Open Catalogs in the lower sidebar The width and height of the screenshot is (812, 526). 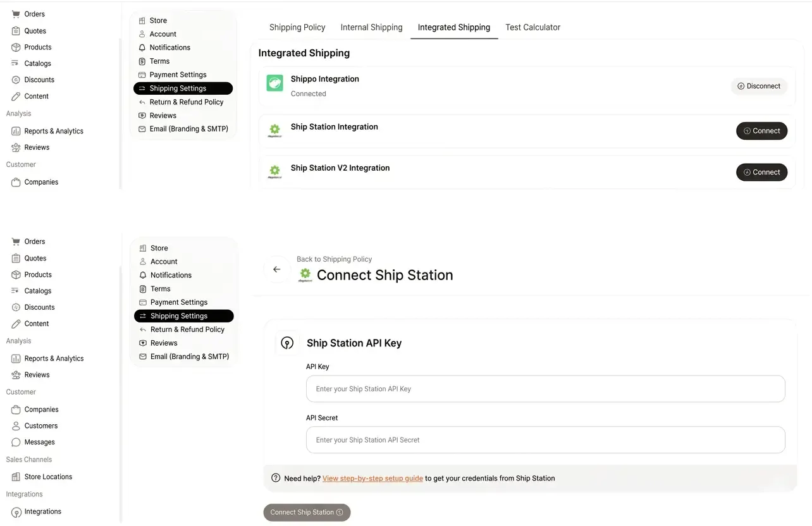pyautogui.click(x=32, y=291)
